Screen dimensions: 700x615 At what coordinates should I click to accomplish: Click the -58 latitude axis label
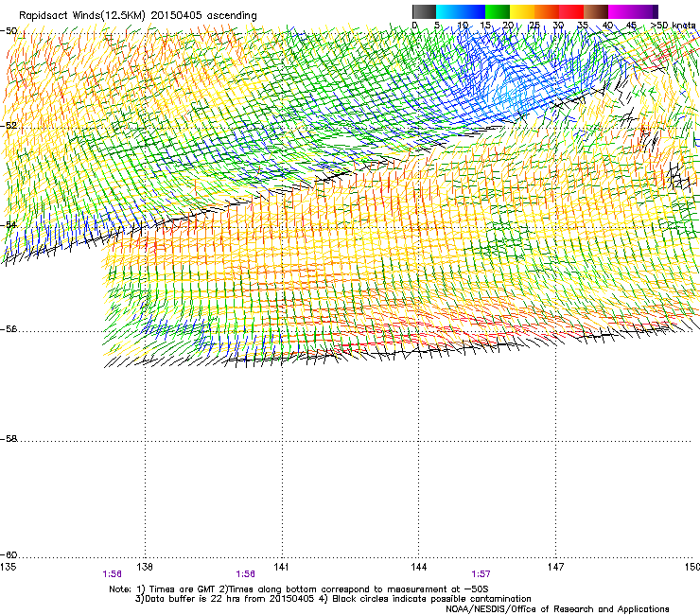pyautogui.click(x=9, y=439)
